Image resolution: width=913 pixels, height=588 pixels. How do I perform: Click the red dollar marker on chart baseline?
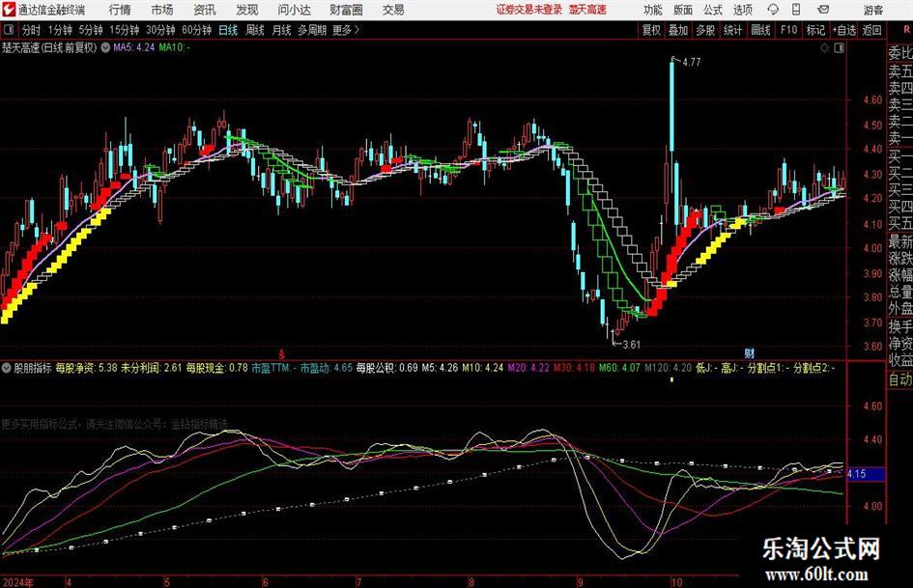click(281, 353)
